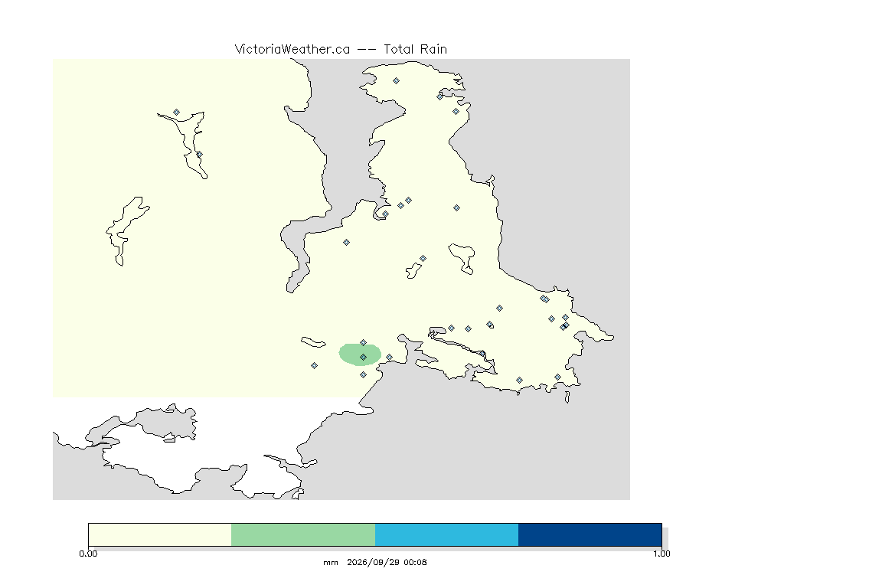Click the station marker just below the green patch
Image resolution: width=882 pixels, height=588 pixels.
coord(364,374)
